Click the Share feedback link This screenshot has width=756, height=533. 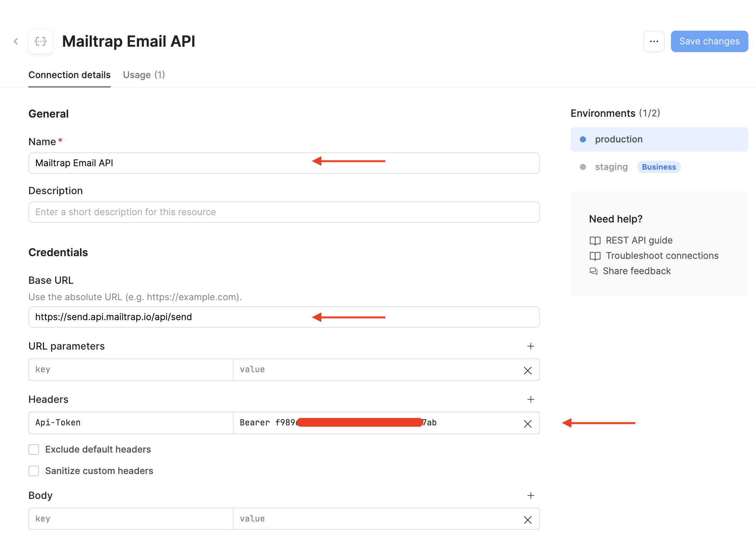coord(637,271)
